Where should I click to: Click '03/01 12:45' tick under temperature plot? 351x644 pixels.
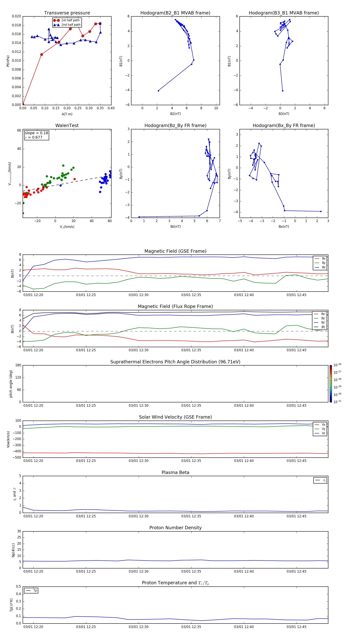click(296, 627)
